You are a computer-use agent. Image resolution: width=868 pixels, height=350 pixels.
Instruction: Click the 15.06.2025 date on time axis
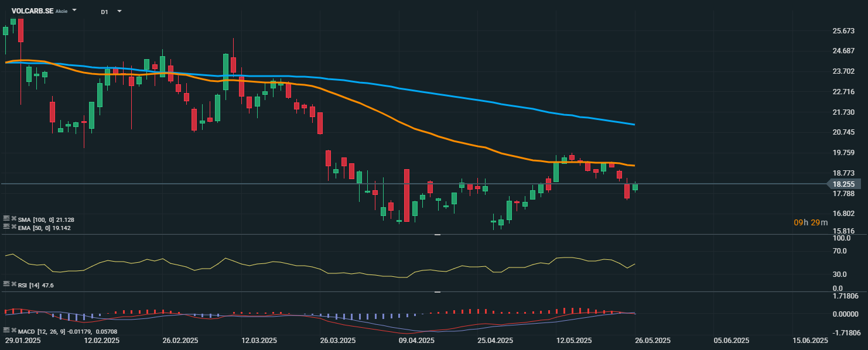tap(811, 341)
